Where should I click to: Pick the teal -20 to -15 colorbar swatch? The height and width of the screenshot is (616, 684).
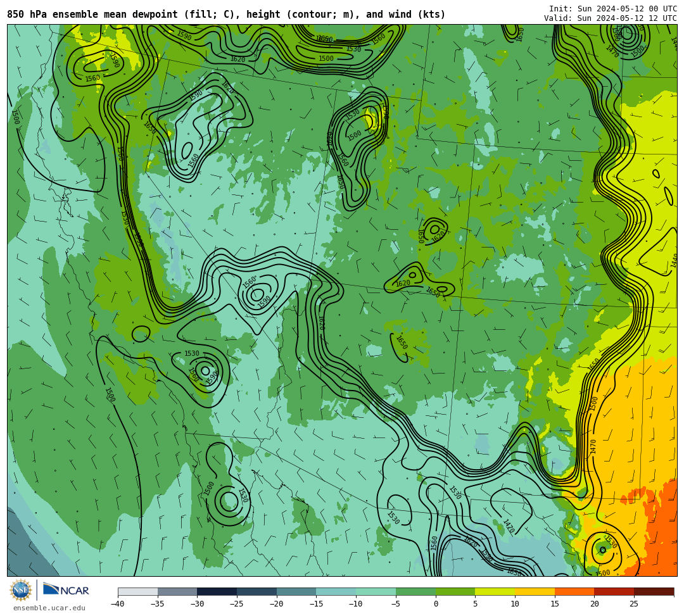click(296, 591)
